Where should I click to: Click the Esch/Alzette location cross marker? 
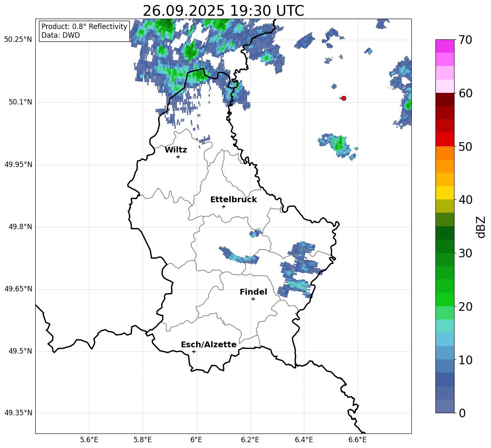194,351
